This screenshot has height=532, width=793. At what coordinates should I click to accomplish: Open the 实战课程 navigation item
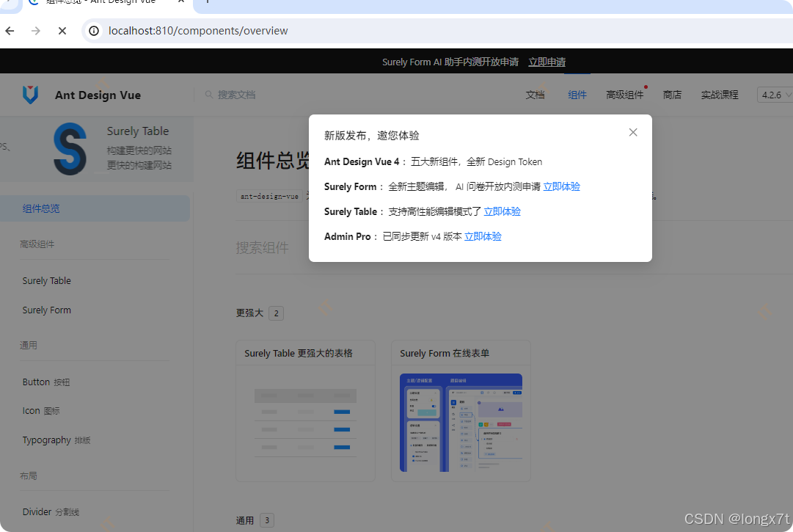coord(719,95)
